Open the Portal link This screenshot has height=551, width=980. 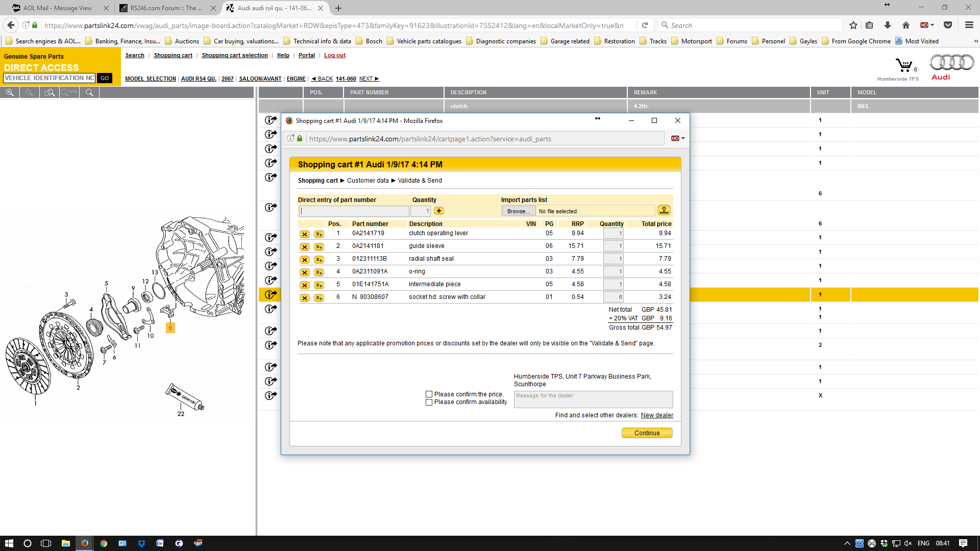click(307, 55)
